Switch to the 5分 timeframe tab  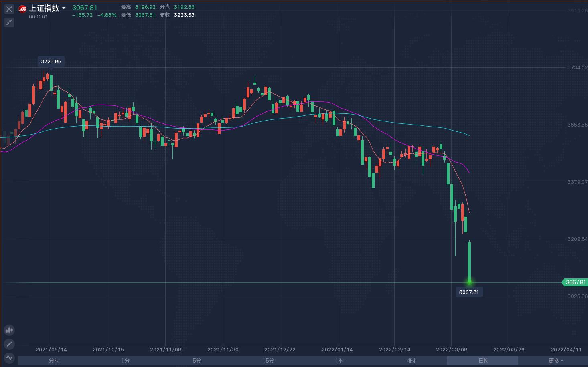coord(197,361)
